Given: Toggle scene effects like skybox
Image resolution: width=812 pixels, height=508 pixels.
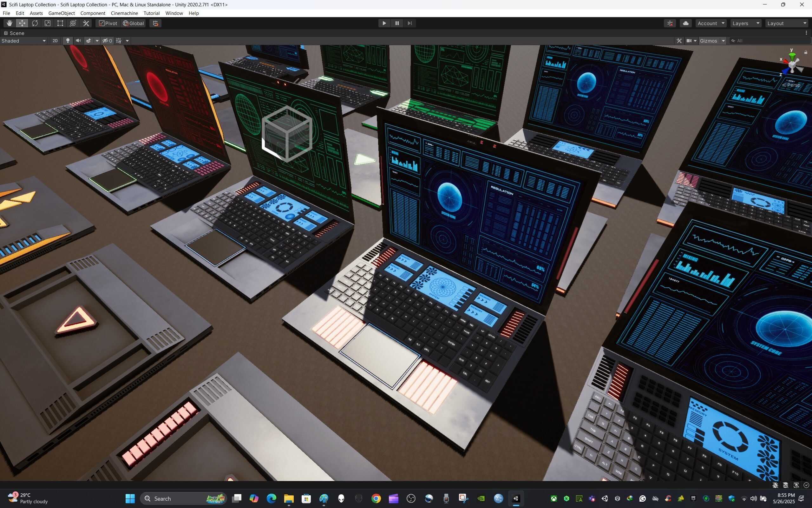Looking at the screenshot, I should click(x=88, y=41).
